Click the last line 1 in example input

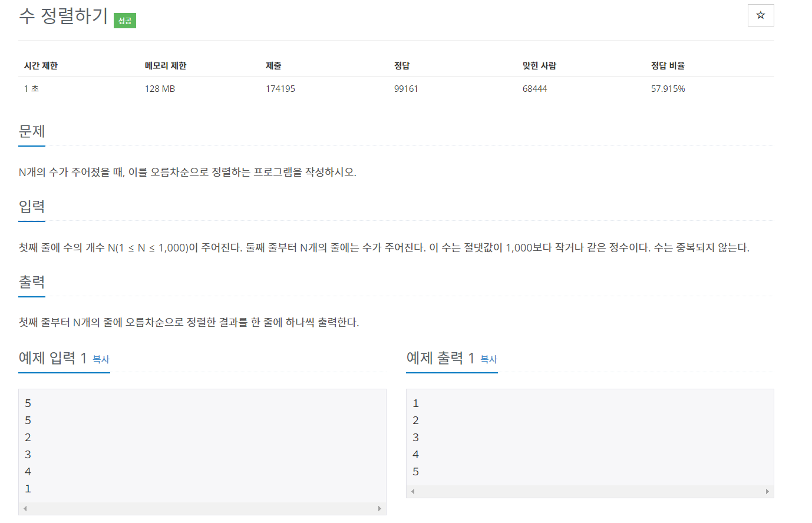(x=28, y=489)
